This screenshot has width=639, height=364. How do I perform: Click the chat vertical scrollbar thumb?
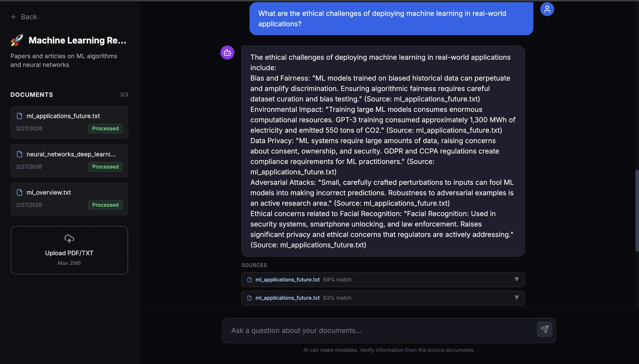coord(637,210)
